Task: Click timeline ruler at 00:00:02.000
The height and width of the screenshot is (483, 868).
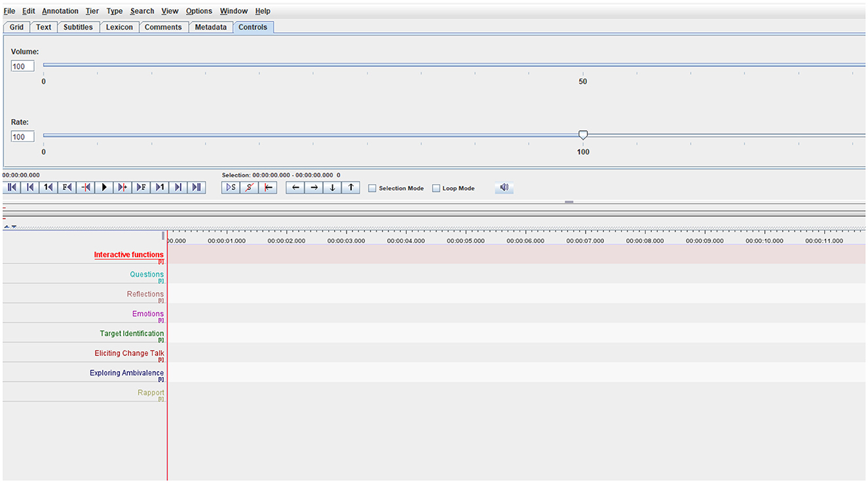Action: (x=286, y=240)
